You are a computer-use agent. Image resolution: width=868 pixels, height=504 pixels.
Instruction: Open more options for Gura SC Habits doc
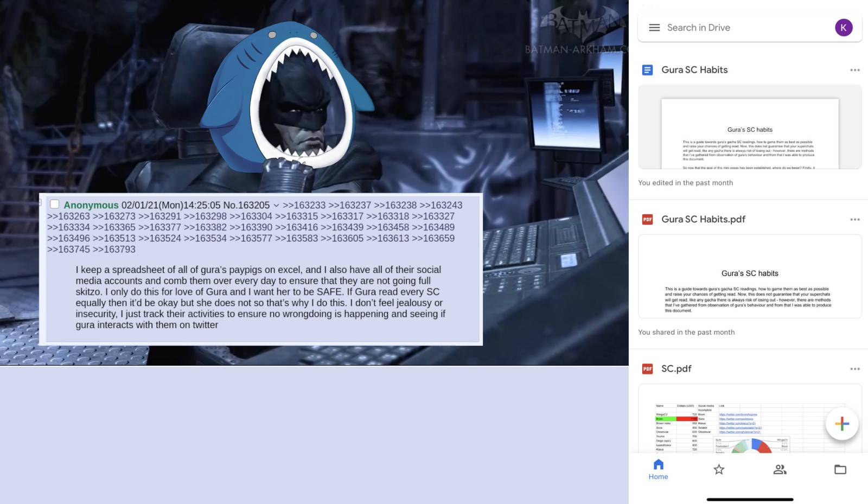pyautogui.click(x=855, y=70)
